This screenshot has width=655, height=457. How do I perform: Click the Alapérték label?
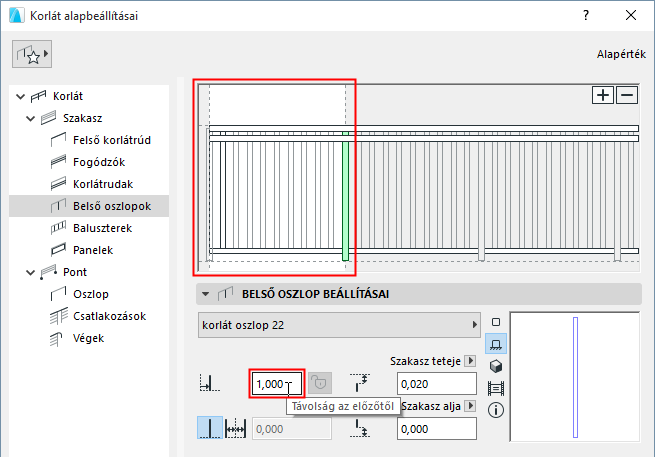coord(621,54)
